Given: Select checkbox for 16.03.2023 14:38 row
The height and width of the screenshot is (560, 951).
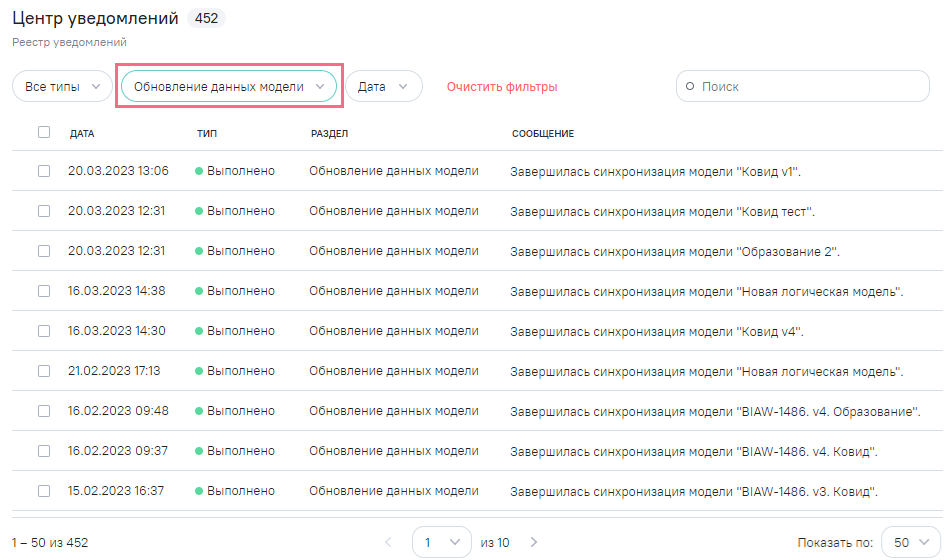Looking at the screenshot, I should pyautogui.click(x=44, y=291).
